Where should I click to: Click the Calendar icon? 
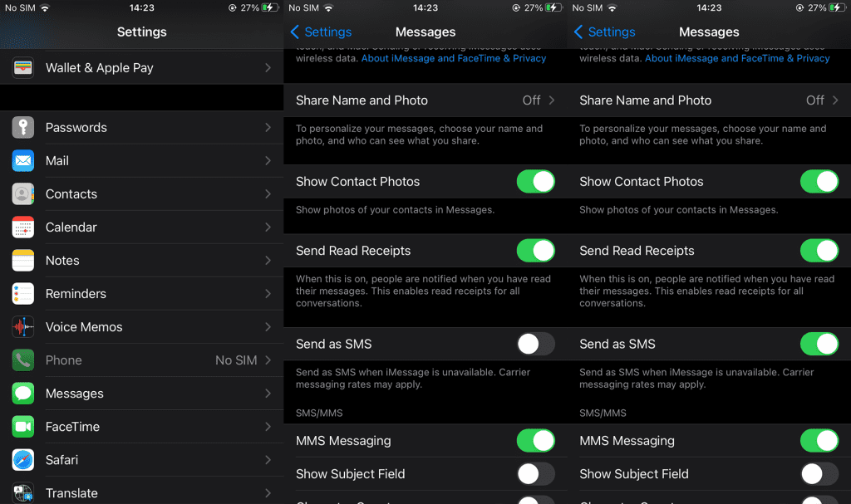25,227
